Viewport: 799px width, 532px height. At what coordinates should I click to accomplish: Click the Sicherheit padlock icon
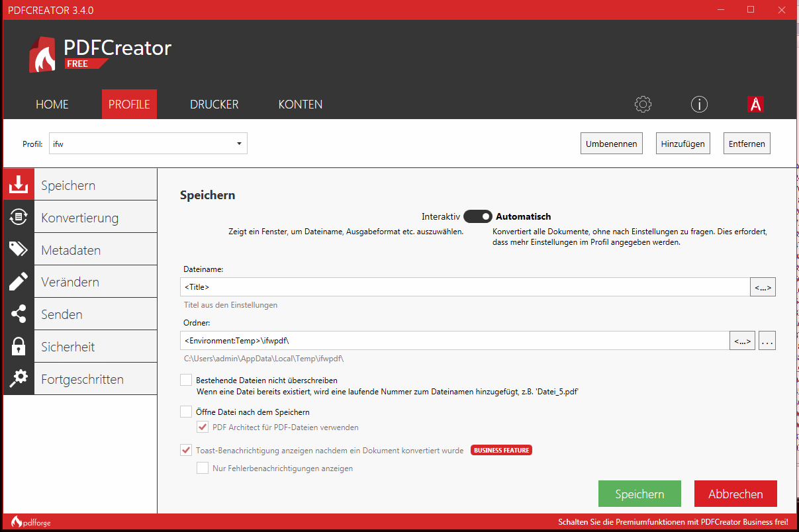coord(19,347)
